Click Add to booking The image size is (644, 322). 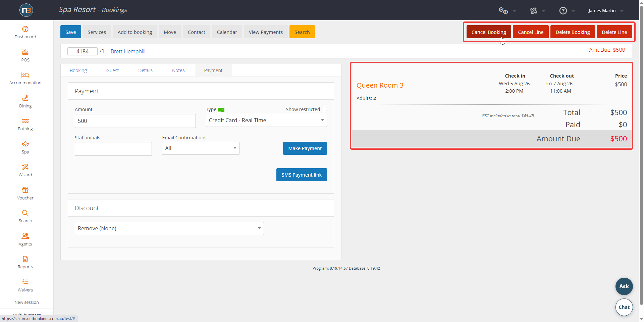point(135,32)
